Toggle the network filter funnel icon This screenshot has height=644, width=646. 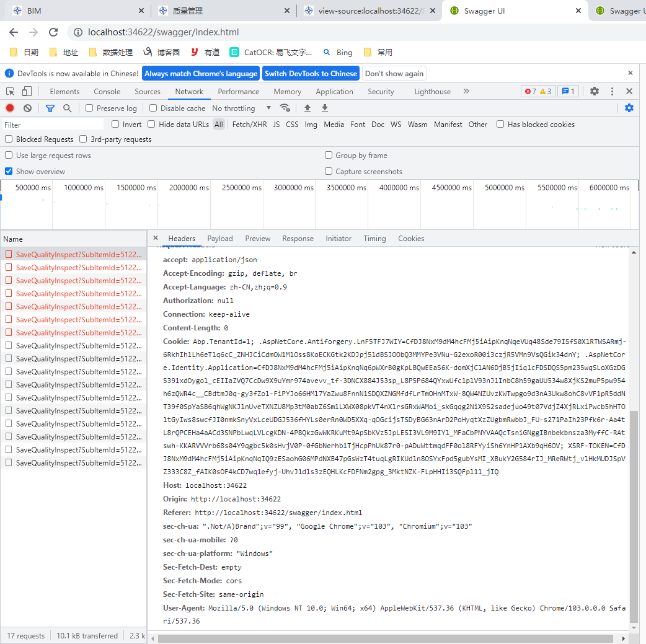[50, 108]
